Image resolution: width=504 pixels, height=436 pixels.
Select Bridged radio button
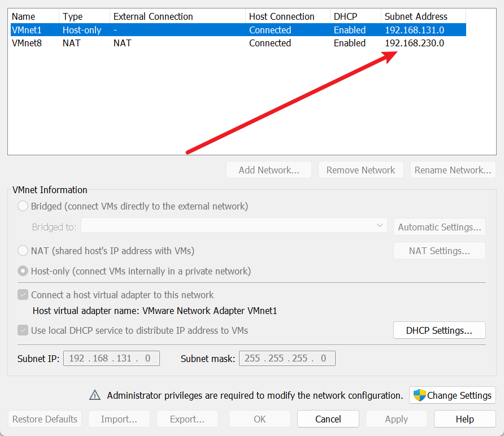point(23,206)
